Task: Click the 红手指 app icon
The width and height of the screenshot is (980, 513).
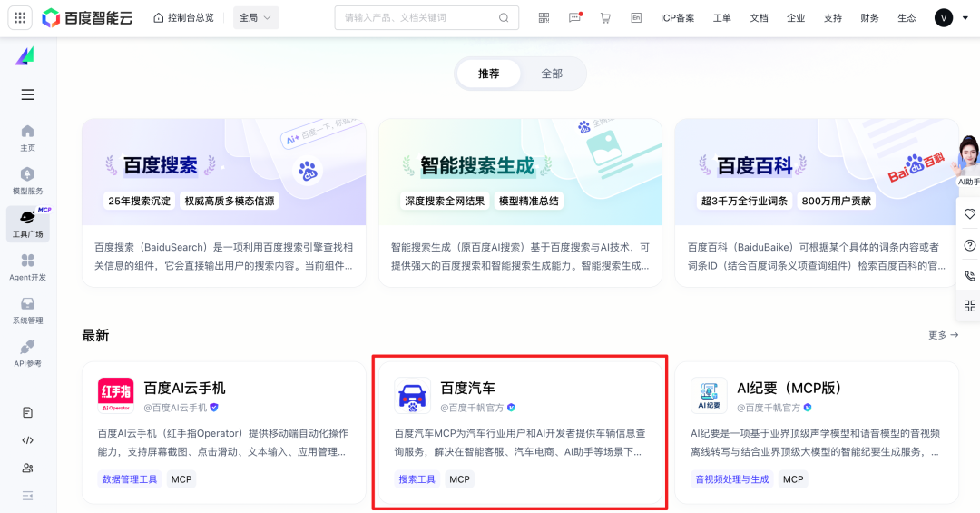Action: pos(115,395)
